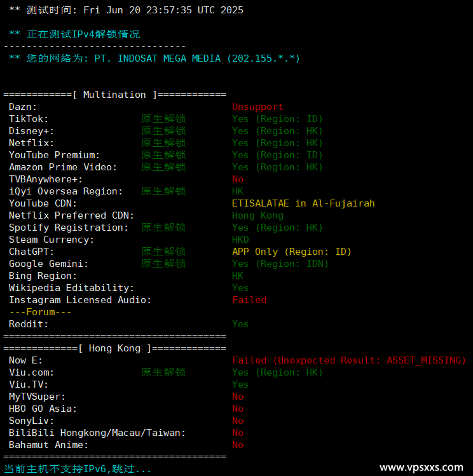473x476 pixels.
Task: Click the 'Spotify Registration:' label
Action: click(69, 228)
